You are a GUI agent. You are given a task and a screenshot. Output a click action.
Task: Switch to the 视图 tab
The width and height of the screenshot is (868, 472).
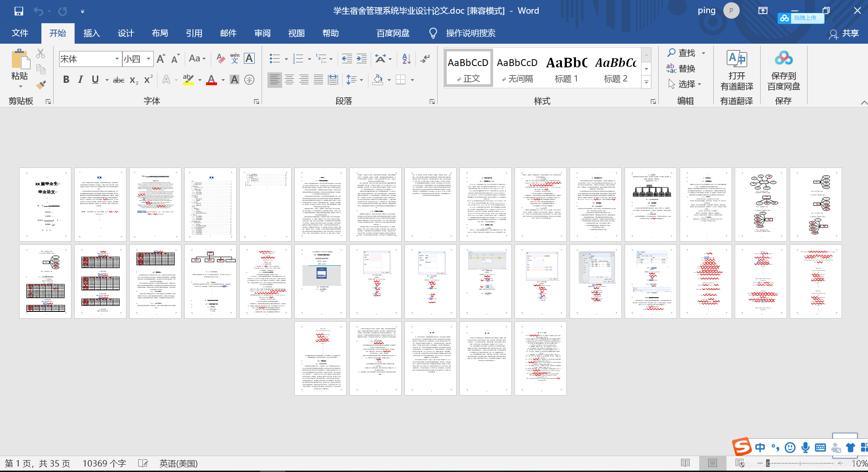pos(296,33)
